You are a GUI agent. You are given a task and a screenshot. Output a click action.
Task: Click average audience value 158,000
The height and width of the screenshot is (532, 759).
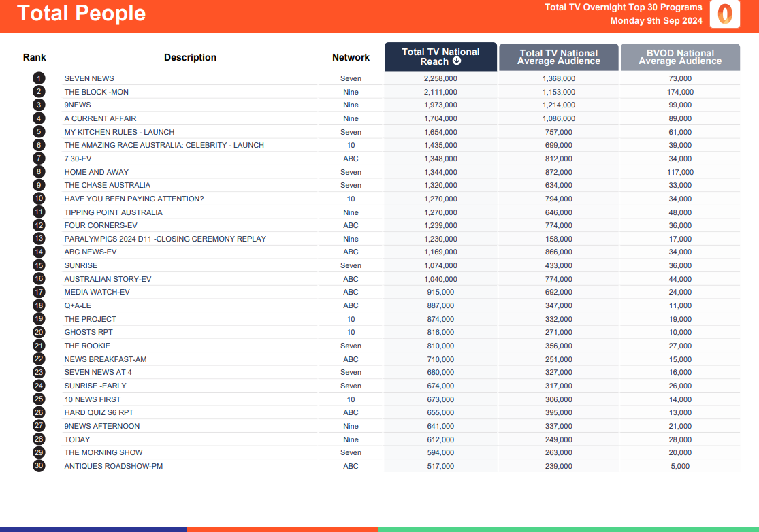pos(559,239)
